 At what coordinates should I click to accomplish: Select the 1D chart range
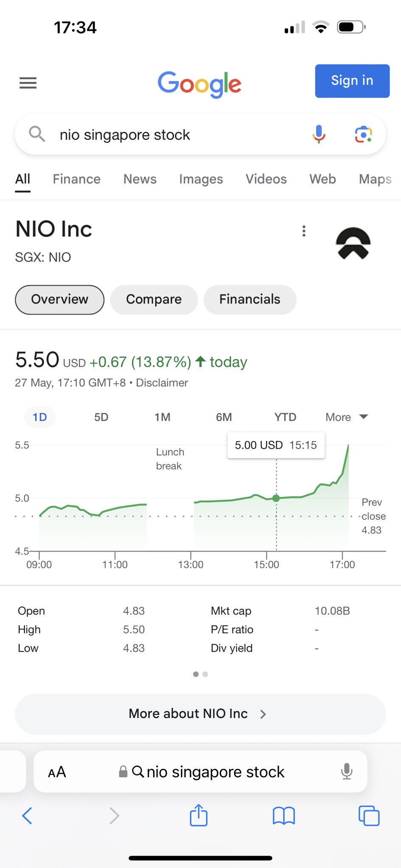[x=40, y=417]
